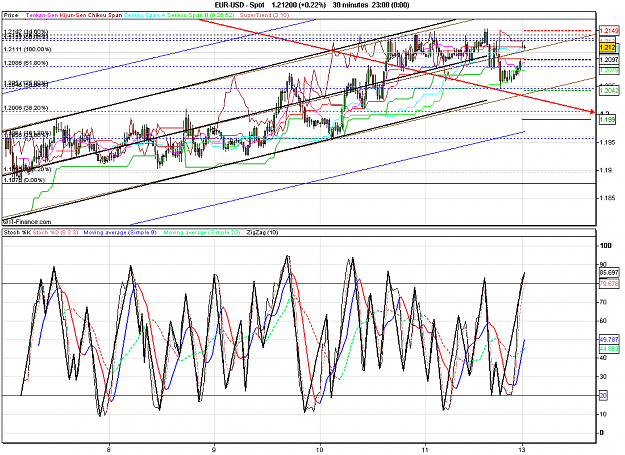
Task: Click the green 1.198 price tag
Action: (607, 120)
